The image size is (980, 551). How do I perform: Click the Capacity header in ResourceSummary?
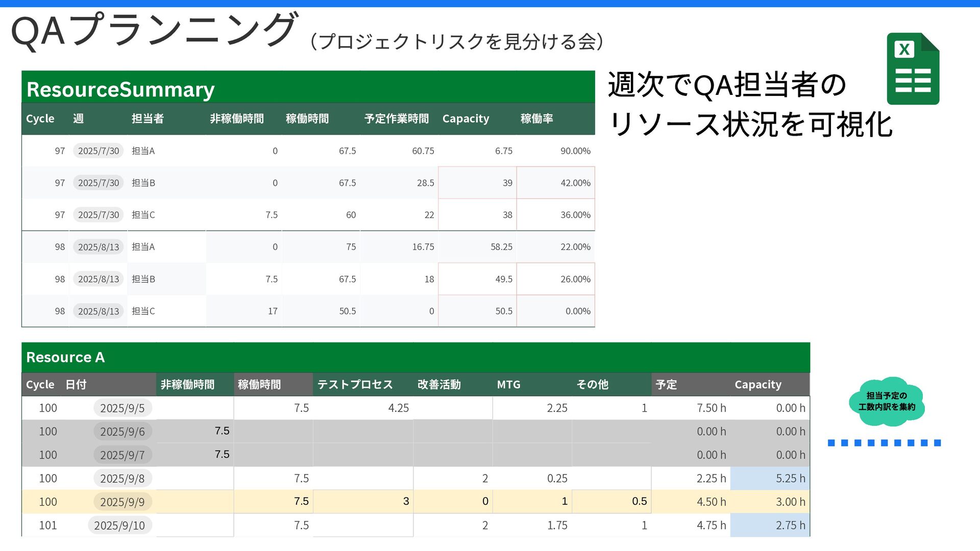pos(465,118)
